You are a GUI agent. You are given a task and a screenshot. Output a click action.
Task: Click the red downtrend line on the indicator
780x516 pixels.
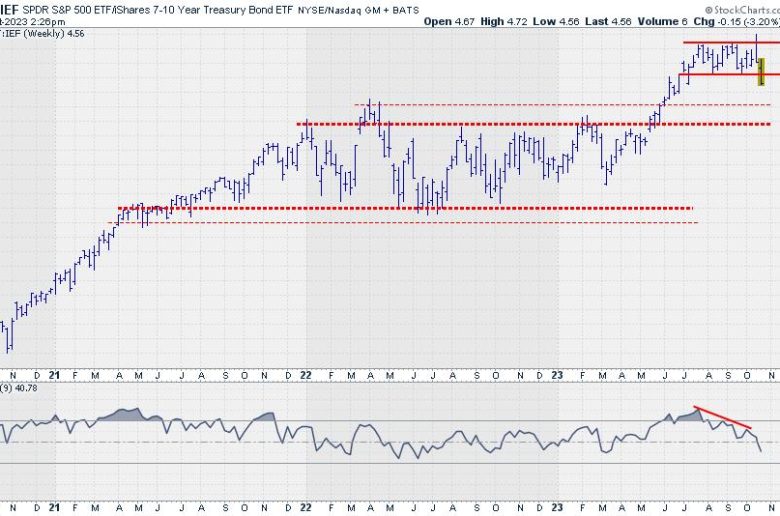pos(723,417)
